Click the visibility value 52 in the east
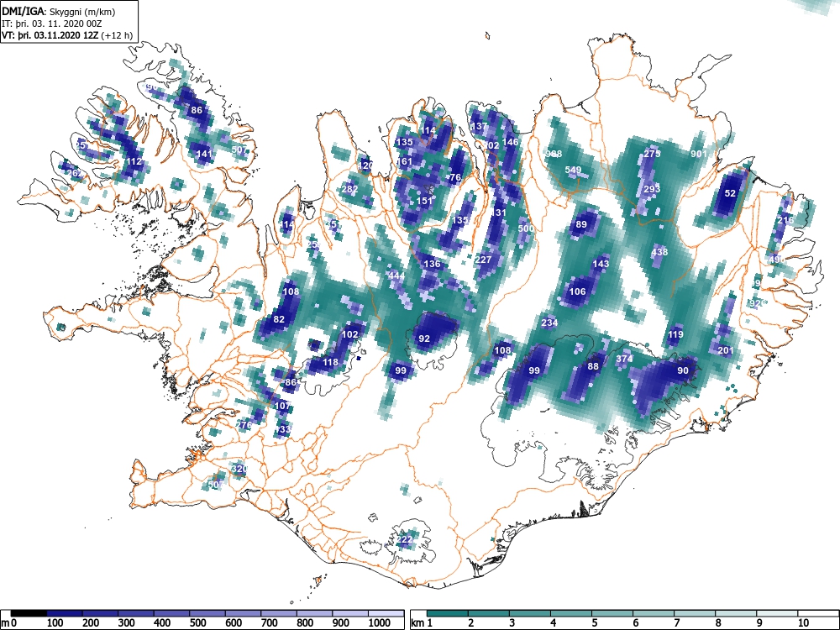The image size is (840, 630). coord(730,193)
